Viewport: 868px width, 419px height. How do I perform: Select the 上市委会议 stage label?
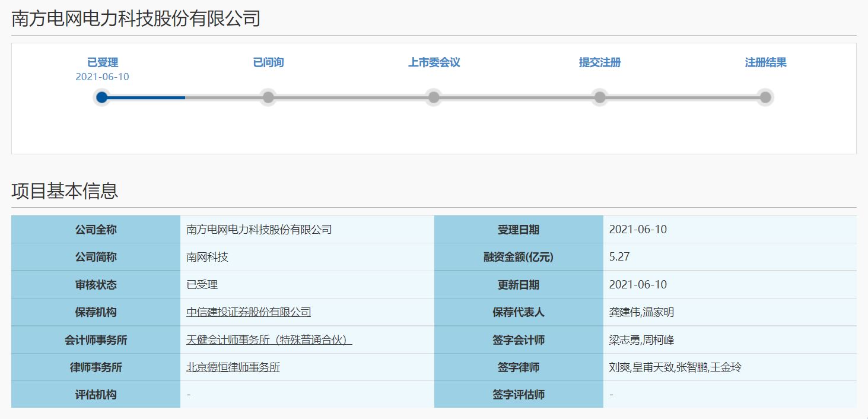434,62
